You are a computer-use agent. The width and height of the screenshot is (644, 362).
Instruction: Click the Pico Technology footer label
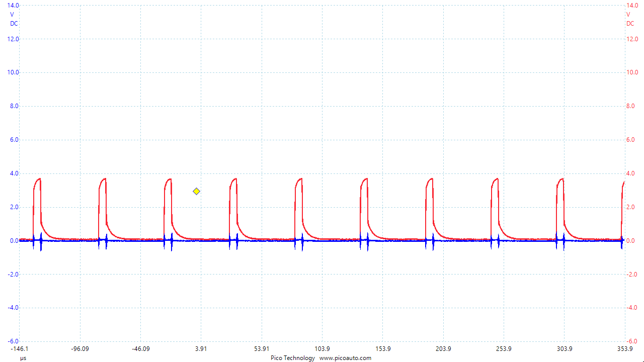293,358
